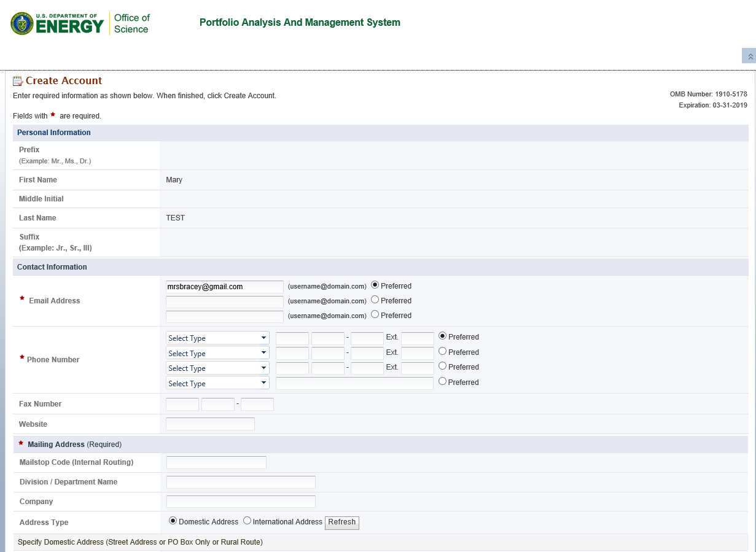Select Preferred for the first email address

[x=375, y=286]
